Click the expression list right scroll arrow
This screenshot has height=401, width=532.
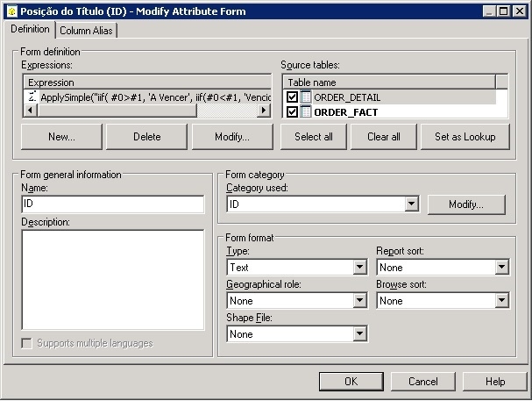(264, 111)
